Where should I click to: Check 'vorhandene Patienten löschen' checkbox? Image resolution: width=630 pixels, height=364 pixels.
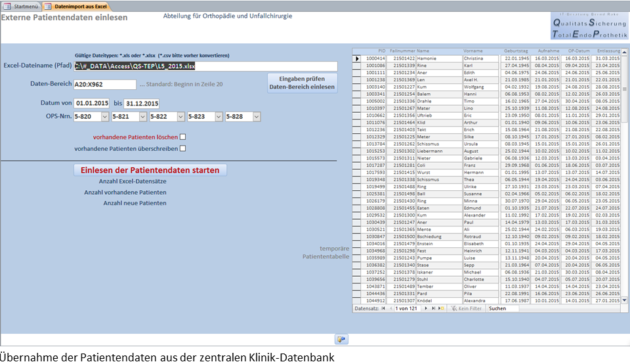[183, 137]
